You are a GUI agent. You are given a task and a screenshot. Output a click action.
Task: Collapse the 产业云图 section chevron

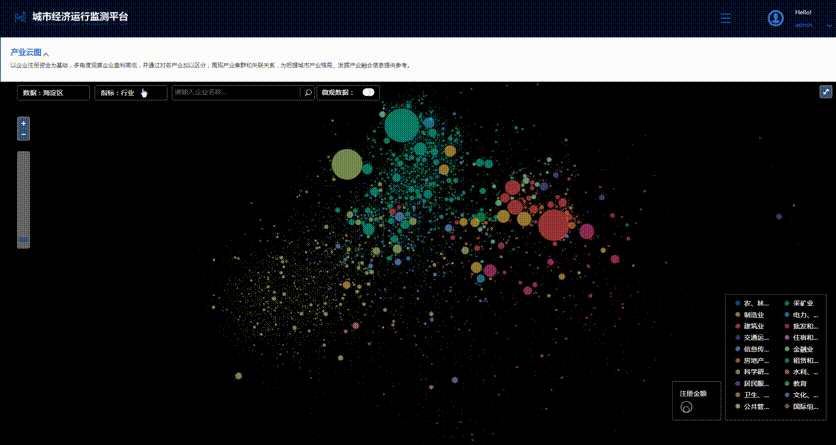point(46,54)
